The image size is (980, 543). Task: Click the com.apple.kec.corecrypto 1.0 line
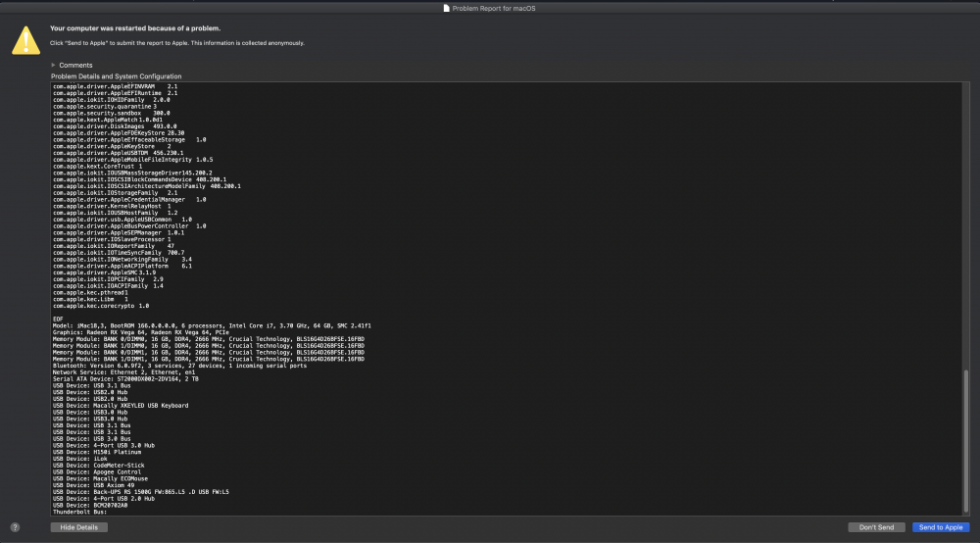pos(101,306)
